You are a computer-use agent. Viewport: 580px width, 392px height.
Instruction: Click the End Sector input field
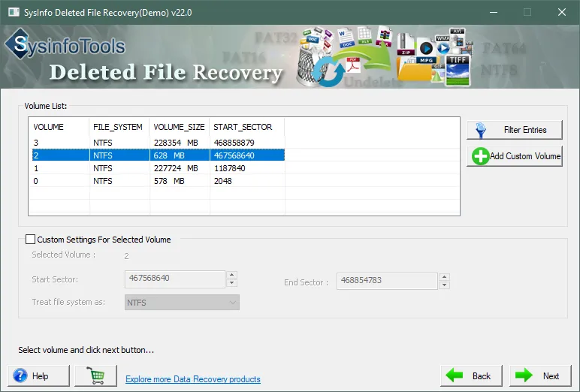(x=387, y=281)
